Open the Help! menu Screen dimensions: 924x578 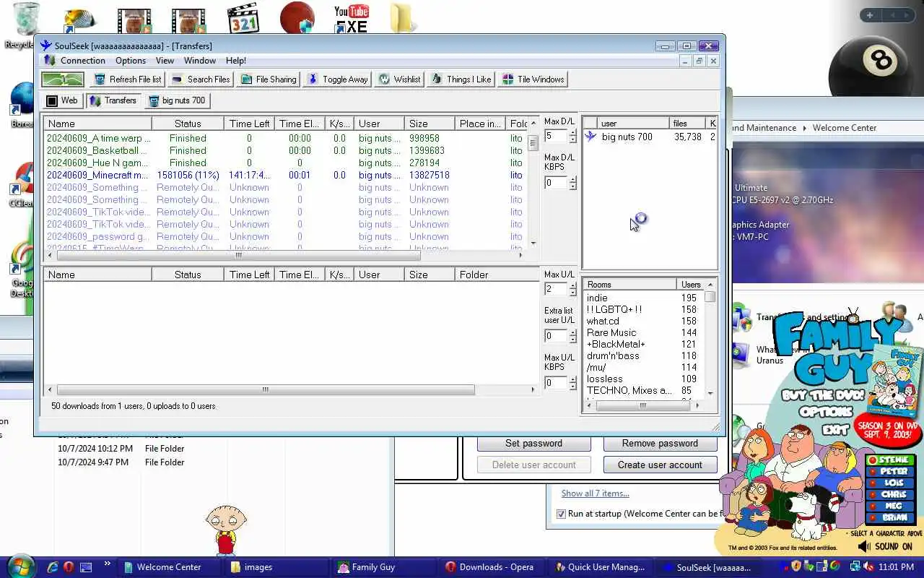pos(236,61)
